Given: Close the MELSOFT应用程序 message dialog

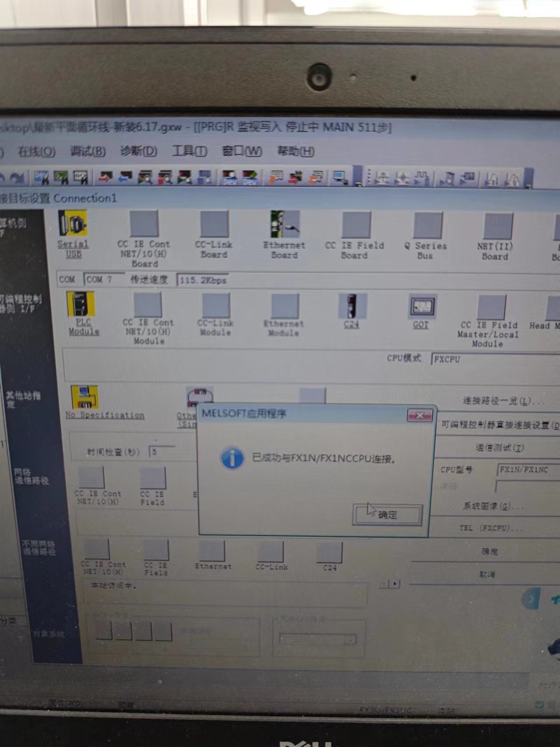Looking at the screenshot, I should pos(419,415).
